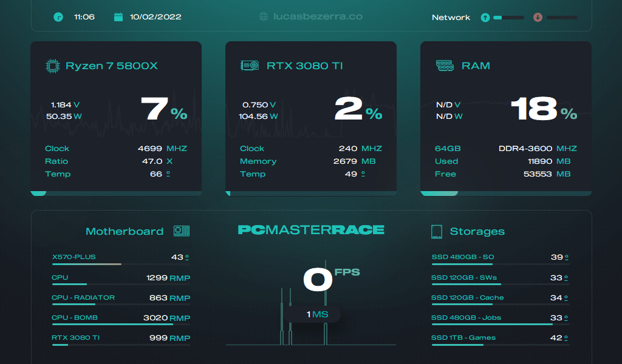Click the calendar icon beside 10/02/2022

(x=118, y=16)
